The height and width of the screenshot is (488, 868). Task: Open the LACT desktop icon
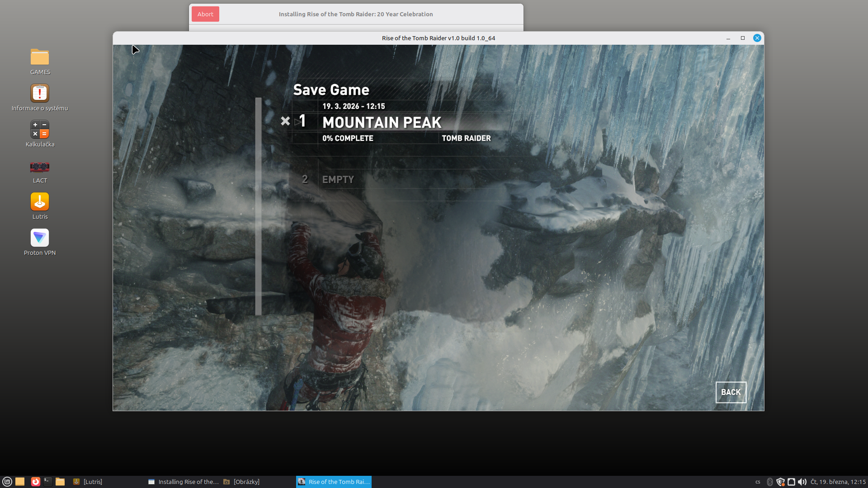click(40, 167)
